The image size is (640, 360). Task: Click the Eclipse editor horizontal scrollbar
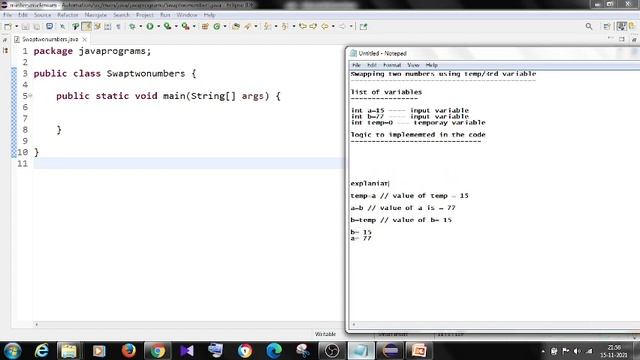[x=190, y=324]
